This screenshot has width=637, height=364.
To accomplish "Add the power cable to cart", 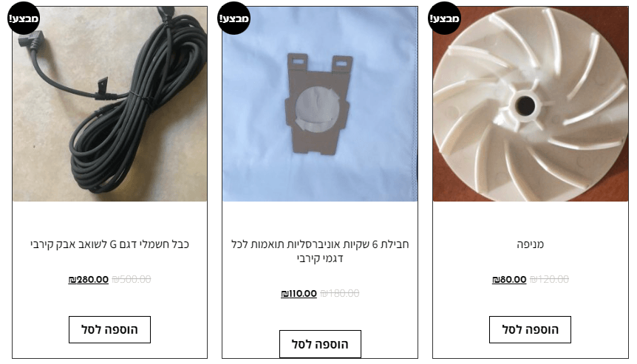I will (x=109, y=329).
